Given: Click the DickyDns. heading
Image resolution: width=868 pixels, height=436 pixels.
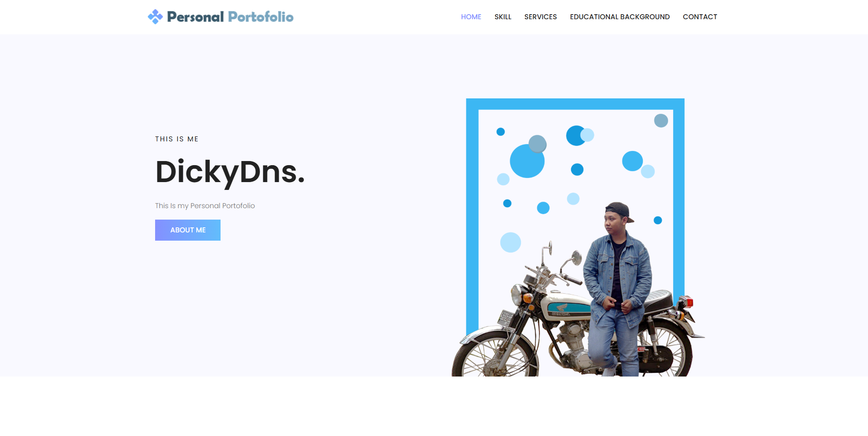Looking at the screenshot, I should click(x=230, y=172).
